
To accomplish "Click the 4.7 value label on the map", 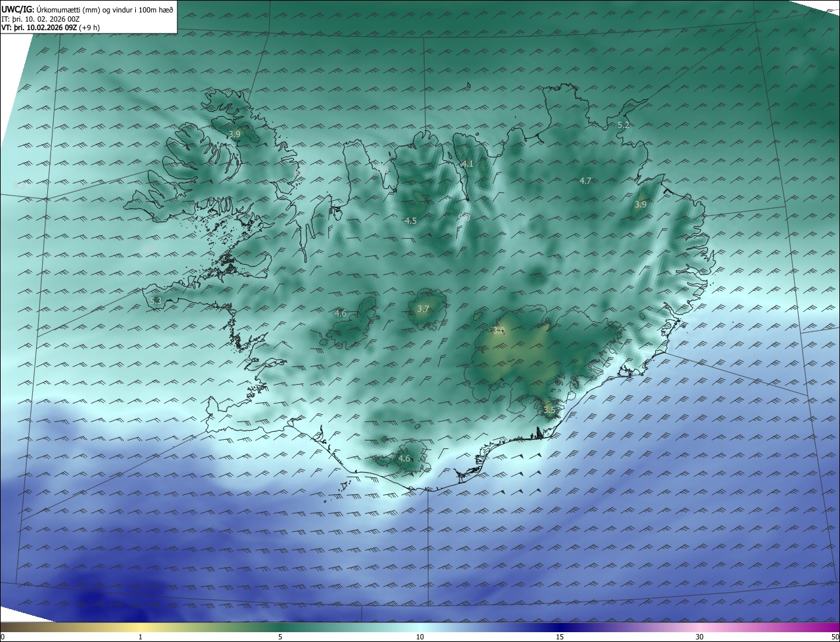I will [x=585, y=181].
